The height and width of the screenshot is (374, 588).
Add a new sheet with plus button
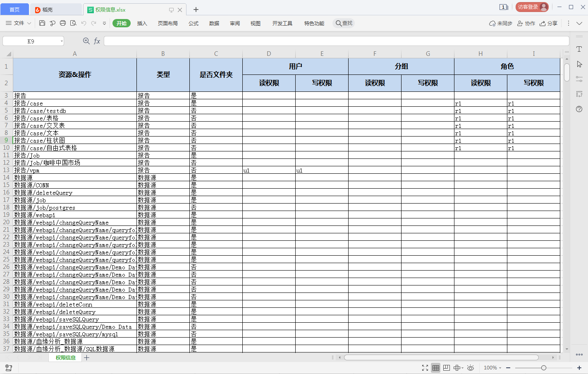pyautogui.click(x=87, y=358)
